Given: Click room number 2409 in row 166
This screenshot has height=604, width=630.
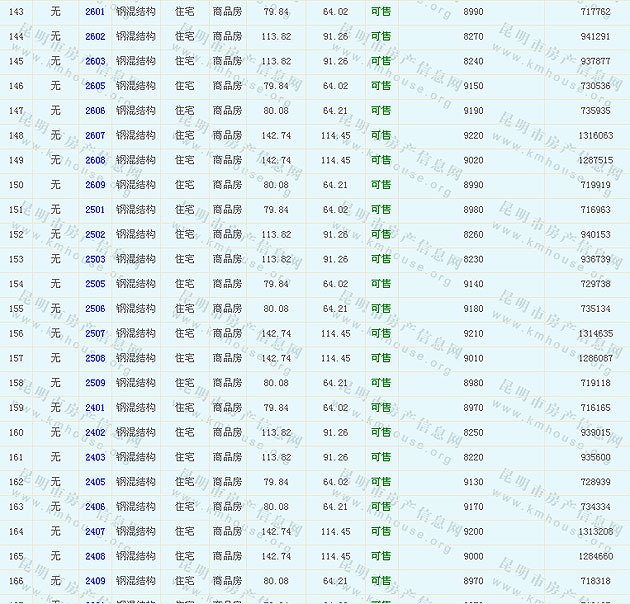Looking at the screenshot, I should pos(95,581).
